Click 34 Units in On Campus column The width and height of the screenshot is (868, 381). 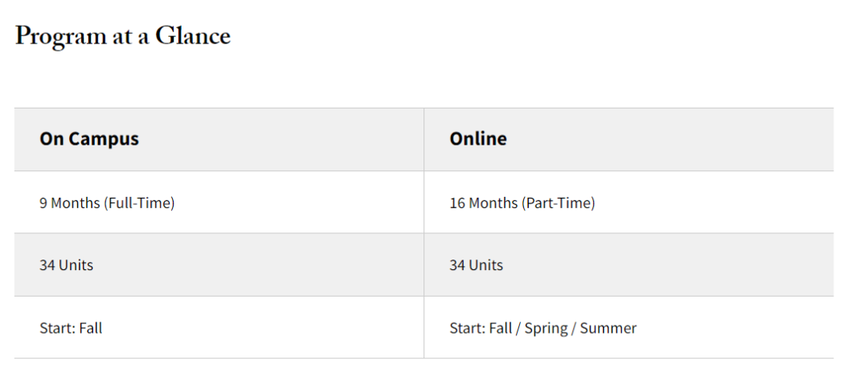click(67, 265)
